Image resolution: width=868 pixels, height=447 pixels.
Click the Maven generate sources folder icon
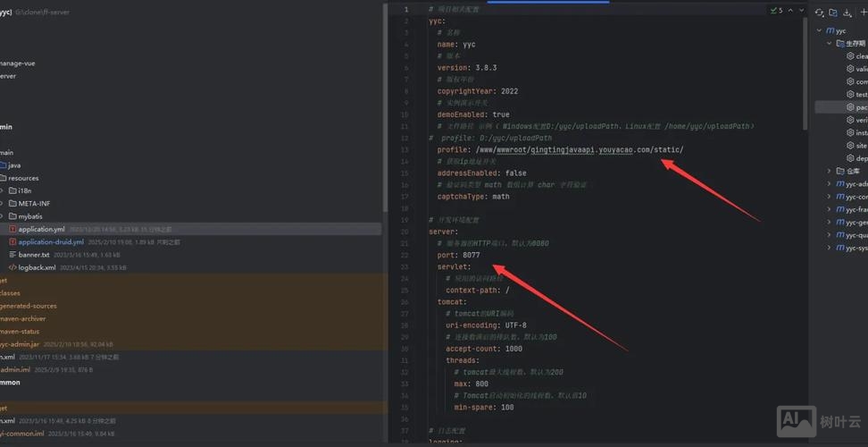click(x=833, y=12)
